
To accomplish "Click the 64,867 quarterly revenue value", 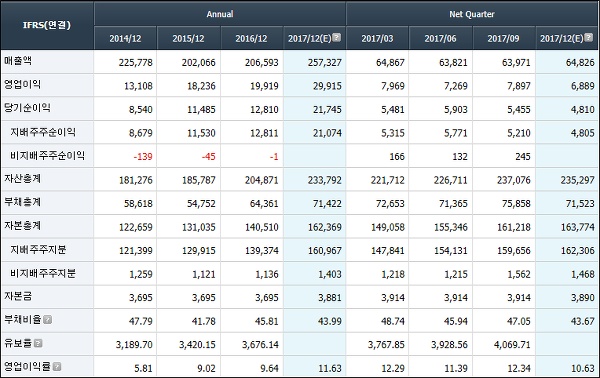I will (x=390, y=62).
